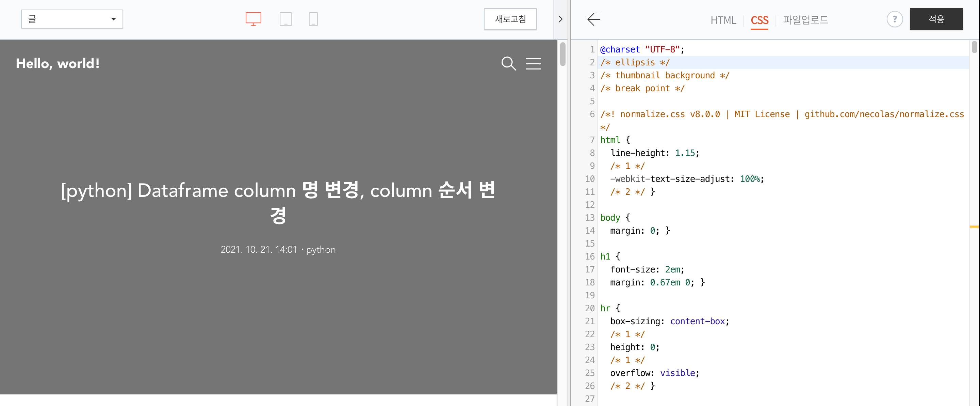Click the preview pane vertical scrollbar
980x406 pixels.
pos(563,55)
